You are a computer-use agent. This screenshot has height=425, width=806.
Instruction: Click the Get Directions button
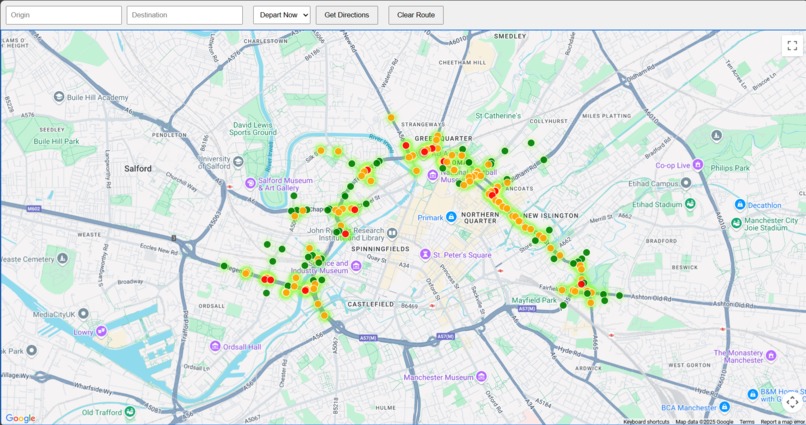pyautogui.click(x=346, y=15)
